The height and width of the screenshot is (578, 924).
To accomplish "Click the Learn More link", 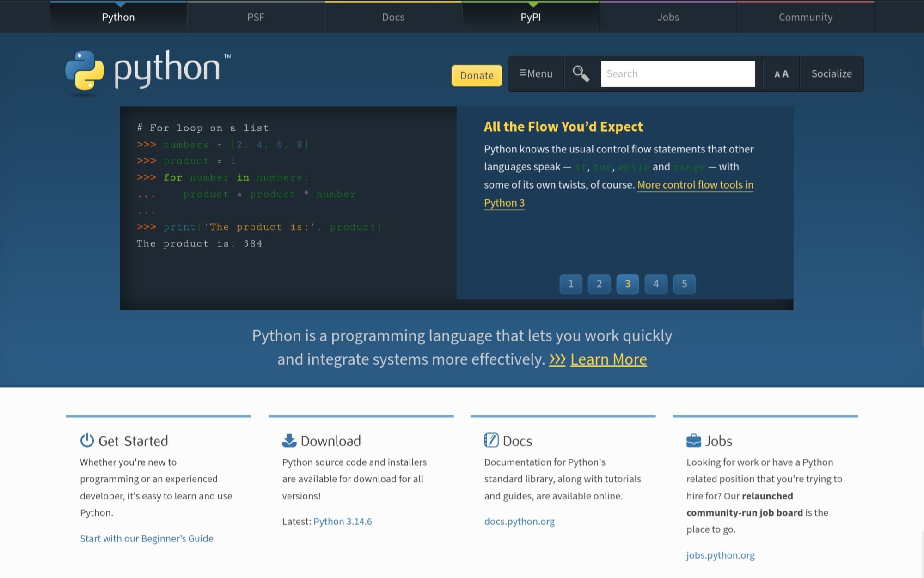I will (608, 359).
